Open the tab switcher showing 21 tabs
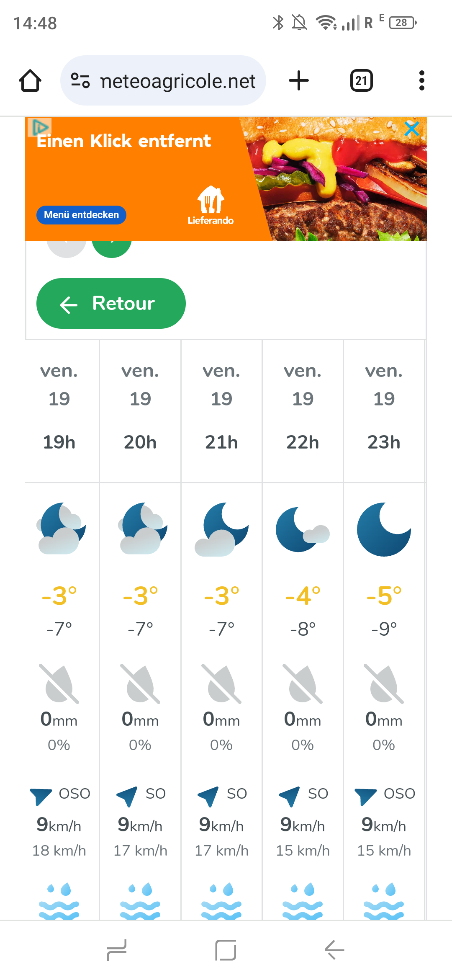452x980 pixels. 361,80
